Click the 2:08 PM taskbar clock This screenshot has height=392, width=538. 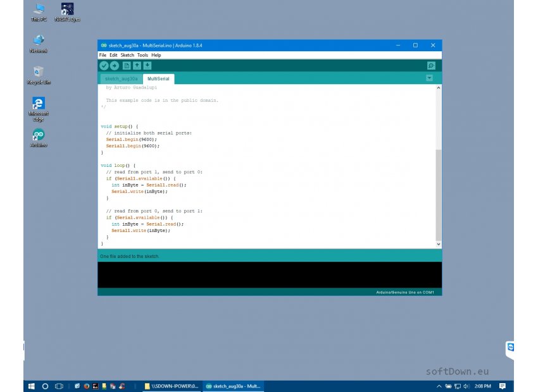pos(482,386)
